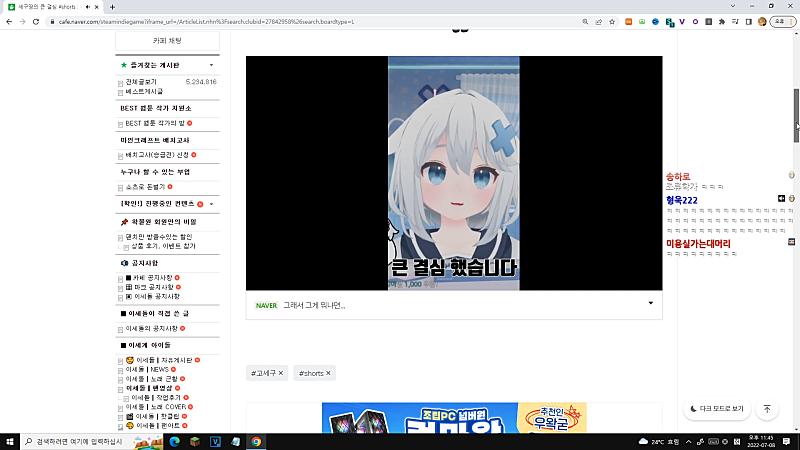Open the Windows Start menu

[10, 441]
